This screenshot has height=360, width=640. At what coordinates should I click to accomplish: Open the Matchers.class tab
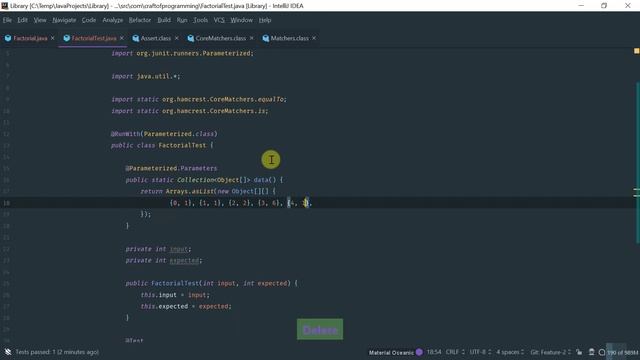point(289,38)
